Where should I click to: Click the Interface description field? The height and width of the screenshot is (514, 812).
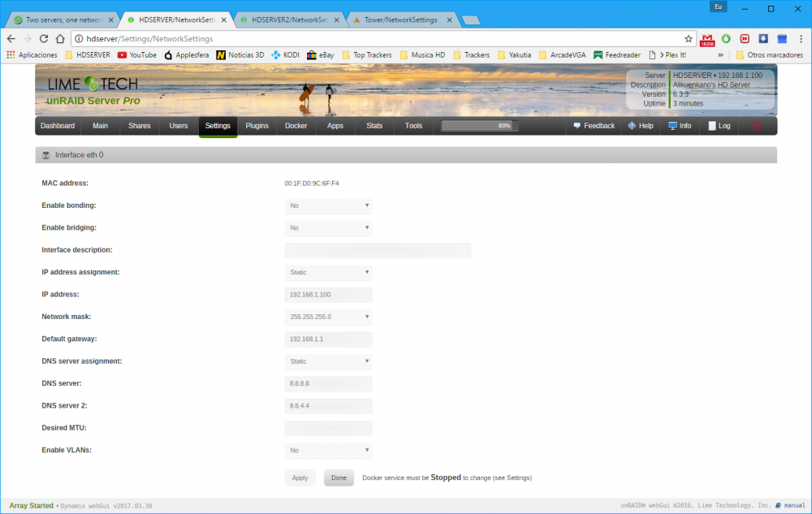click(378, 250)
